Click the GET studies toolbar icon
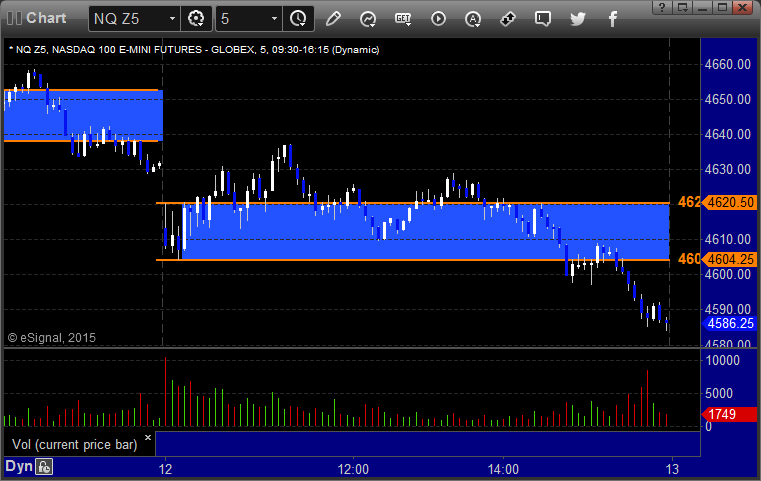 click(x=403, y=19)
